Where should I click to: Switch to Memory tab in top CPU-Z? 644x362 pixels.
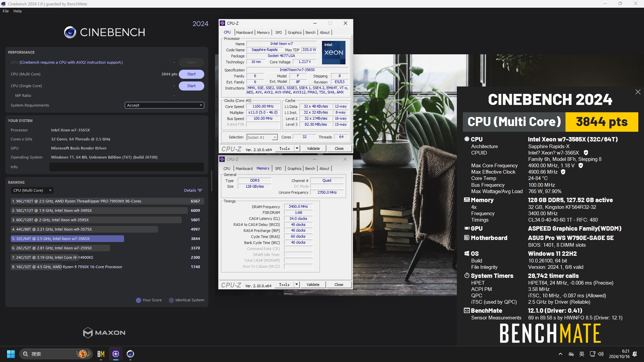(263, 33)
